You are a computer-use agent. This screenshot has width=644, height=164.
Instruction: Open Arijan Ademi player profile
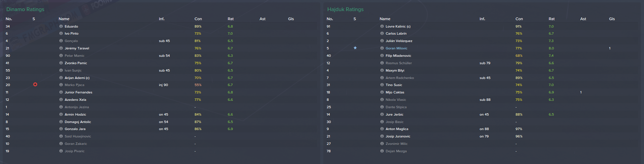(77, 78)
